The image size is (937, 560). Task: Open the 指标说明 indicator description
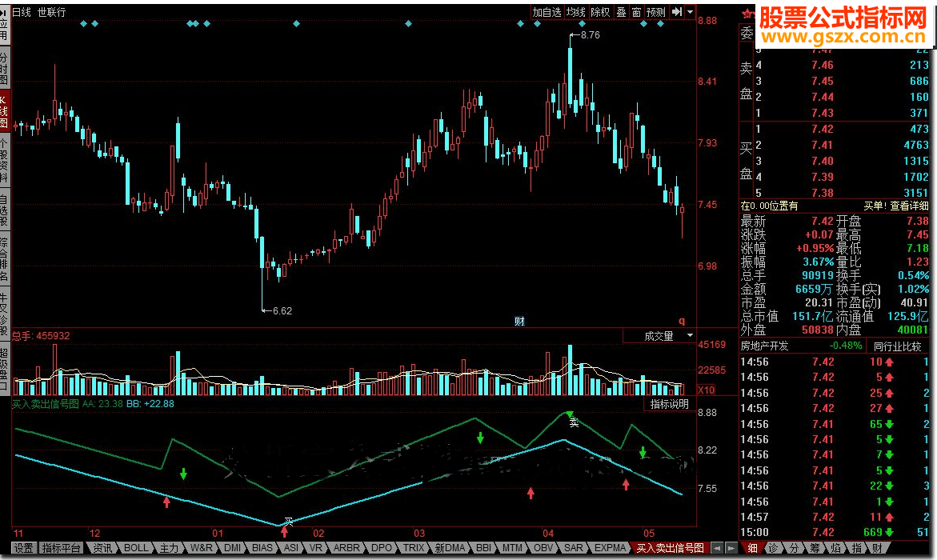[x=669, y=404]
